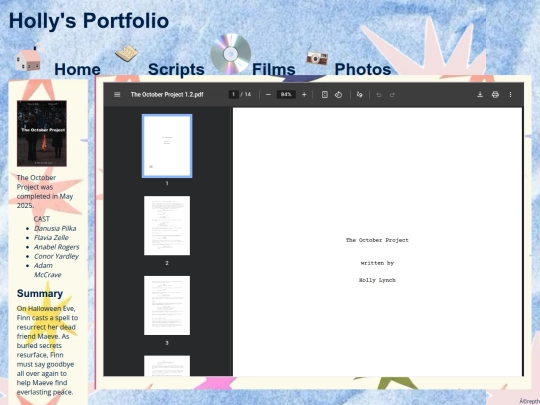Image resolution: width=540 pixels, height=405 pixels.
Task: Select the annotate draw tool icon
Action: [x=360, y=94]
